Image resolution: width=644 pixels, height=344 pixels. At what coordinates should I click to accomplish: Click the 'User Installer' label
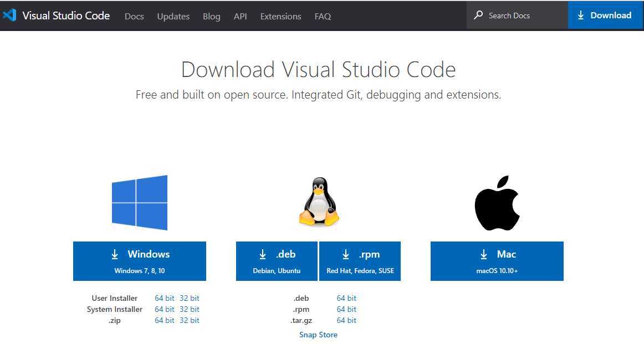115,298
